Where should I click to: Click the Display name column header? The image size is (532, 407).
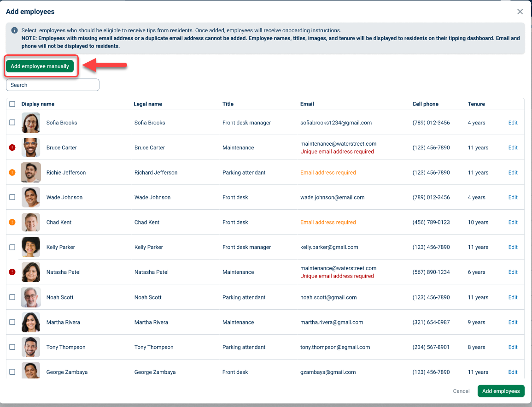tap(38, 104)
